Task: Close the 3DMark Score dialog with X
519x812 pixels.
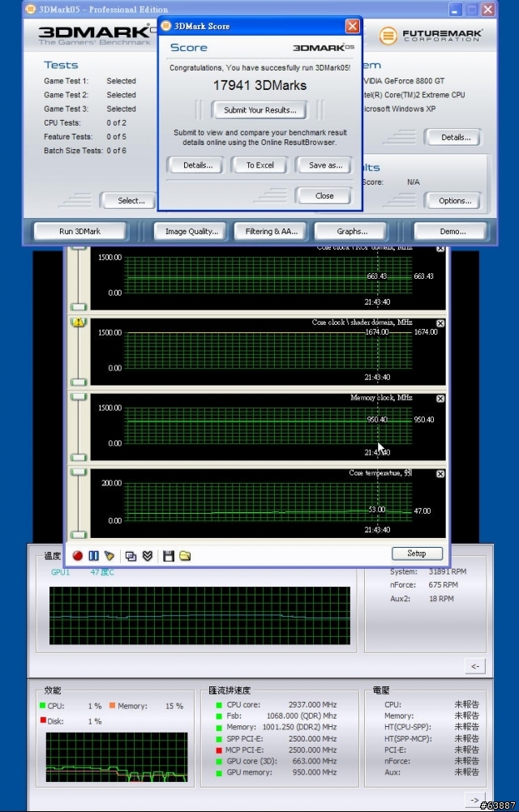Action: 352,26
